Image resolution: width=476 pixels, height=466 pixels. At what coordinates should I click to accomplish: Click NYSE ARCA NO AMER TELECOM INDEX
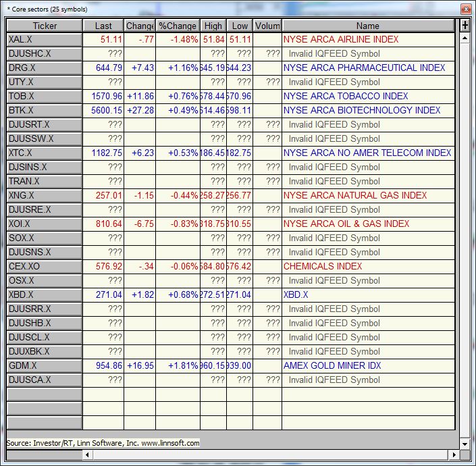367,153
